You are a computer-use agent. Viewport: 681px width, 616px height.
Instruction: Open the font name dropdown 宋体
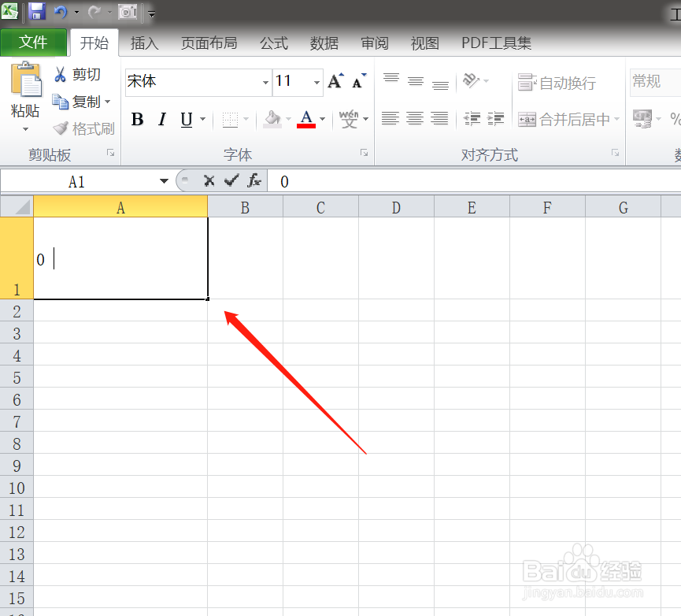coord(265,83)
